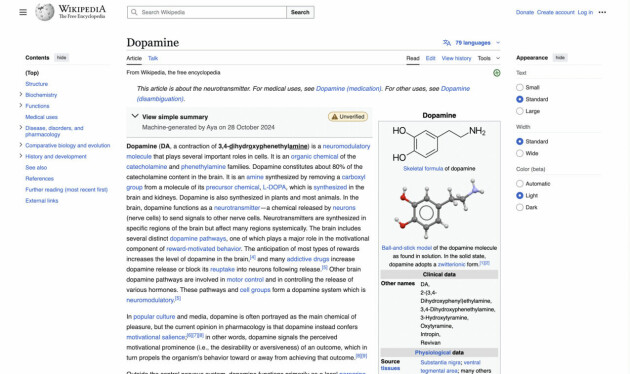Expand the Functions contents section
The width and height of the screenshot is (630, 374).
tap(20, 106)
